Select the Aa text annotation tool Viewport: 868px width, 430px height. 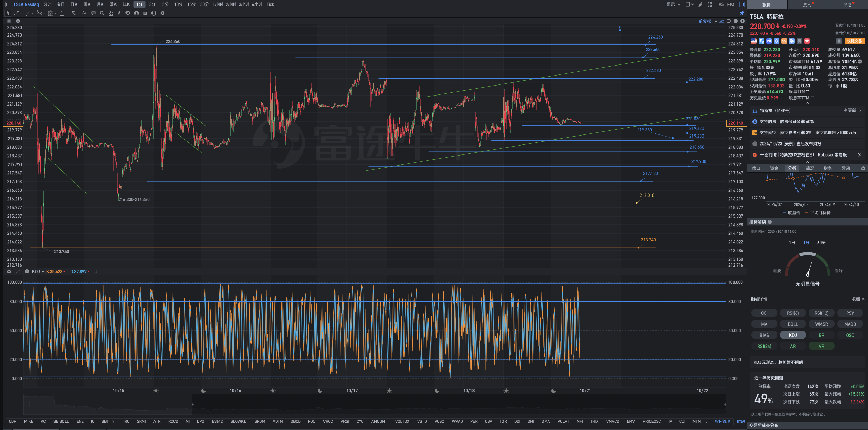coord(85,13)
